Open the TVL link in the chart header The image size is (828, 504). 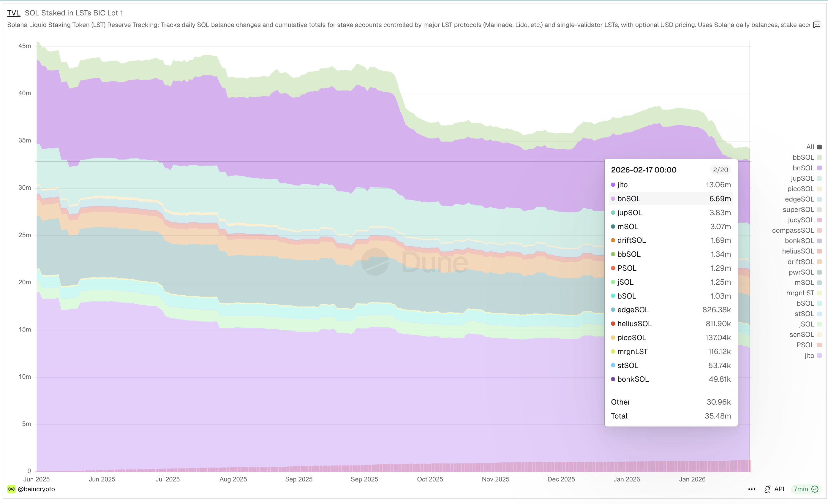point(13,13)
